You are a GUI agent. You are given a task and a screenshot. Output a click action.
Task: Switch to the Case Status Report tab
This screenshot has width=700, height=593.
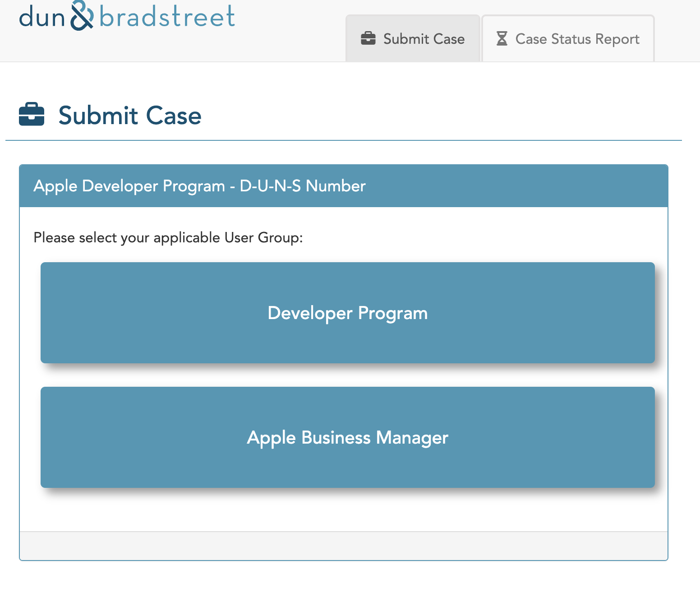[568, 39]
